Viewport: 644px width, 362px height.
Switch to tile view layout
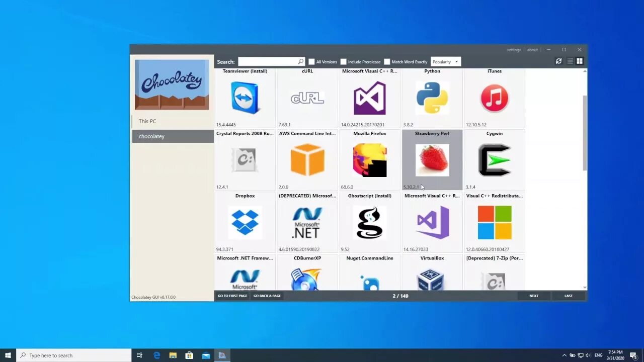click(x=579, y=61)
